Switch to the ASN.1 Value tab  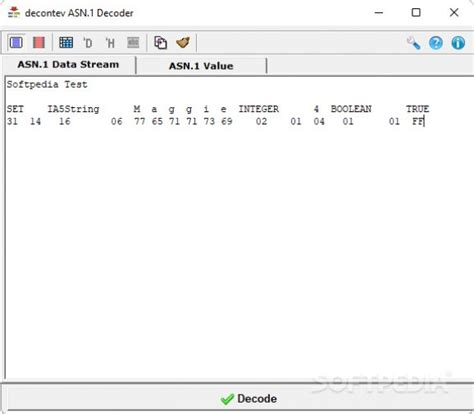click(x=201, y=66)
